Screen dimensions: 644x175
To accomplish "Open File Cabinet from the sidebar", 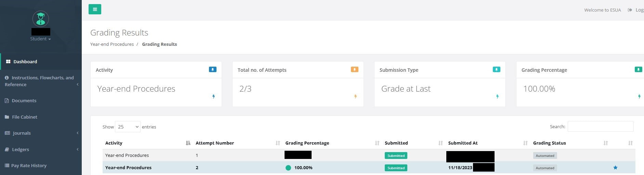I will tap(25, 117).
